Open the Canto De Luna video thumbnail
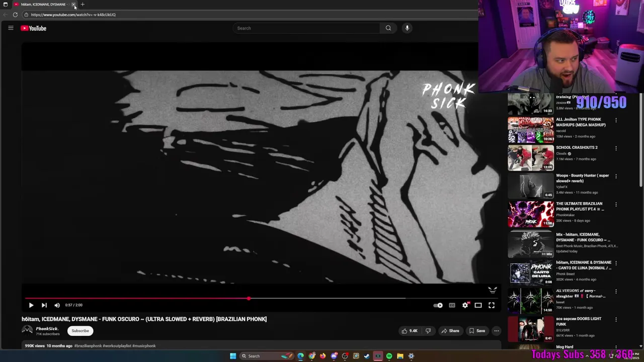The height and width of the screenshot is (362, 644). 531,273
